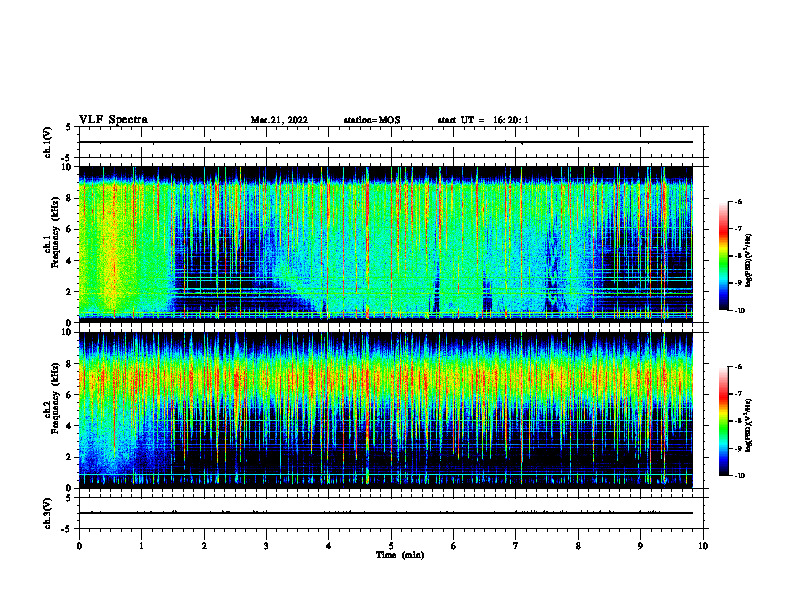The image size is (792, 612).
Task: Click the date 'Mar.21, 2022' label
Action: [x=279, y=120]
